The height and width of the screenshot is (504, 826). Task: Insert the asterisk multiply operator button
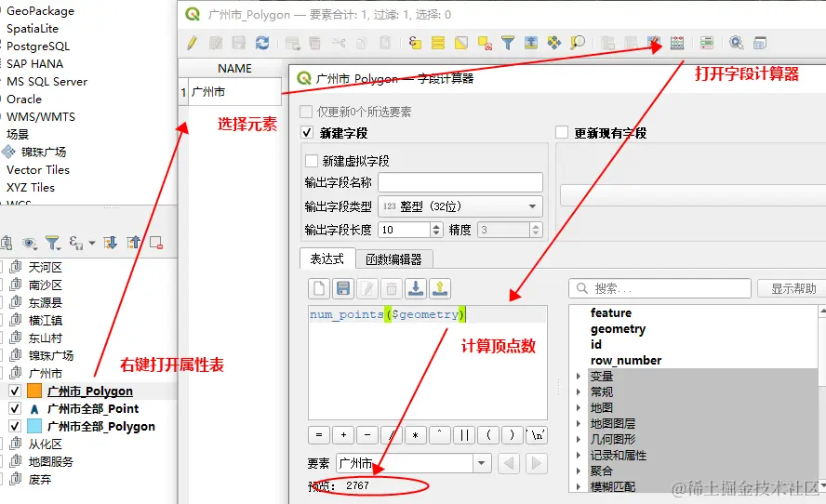click(x=416, y=435)
